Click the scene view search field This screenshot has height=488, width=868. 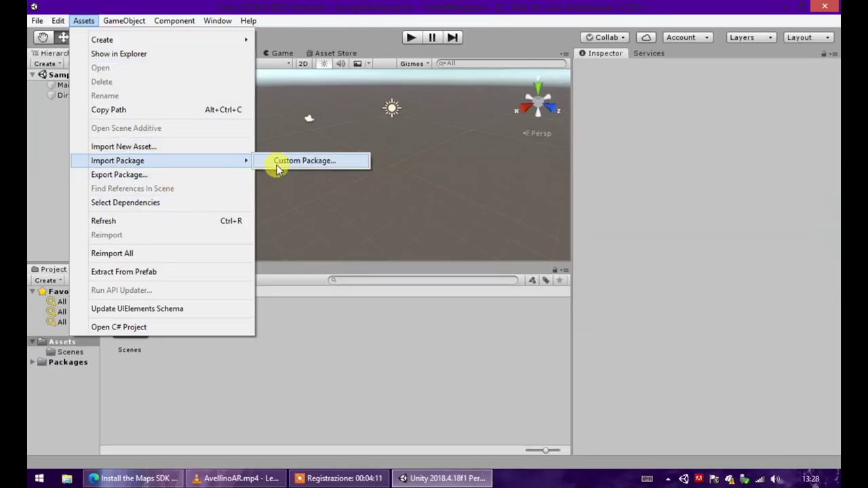[x=500, y=63]
